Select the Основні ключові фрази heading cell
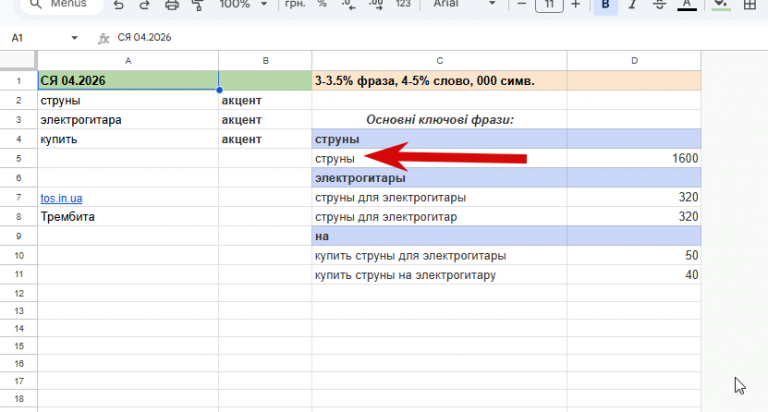The height and width of the screenshot is (412, 768). point(439,120)
